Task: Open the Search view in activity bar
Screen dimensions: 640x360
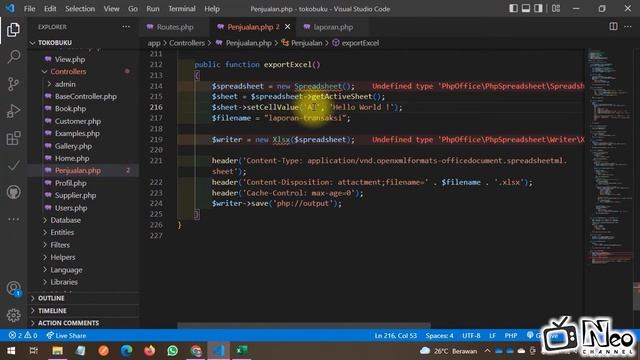Action: [13, 56]
